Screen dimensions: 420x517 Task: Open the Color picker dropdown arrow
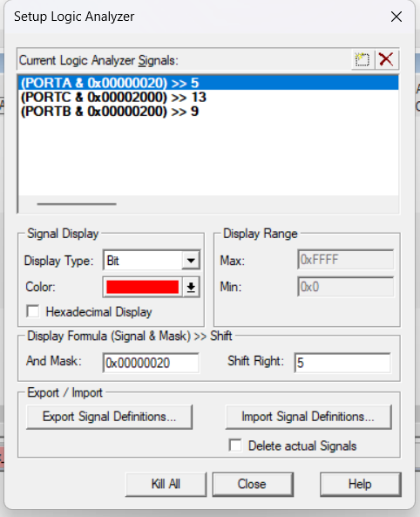[x=191, y=287]
